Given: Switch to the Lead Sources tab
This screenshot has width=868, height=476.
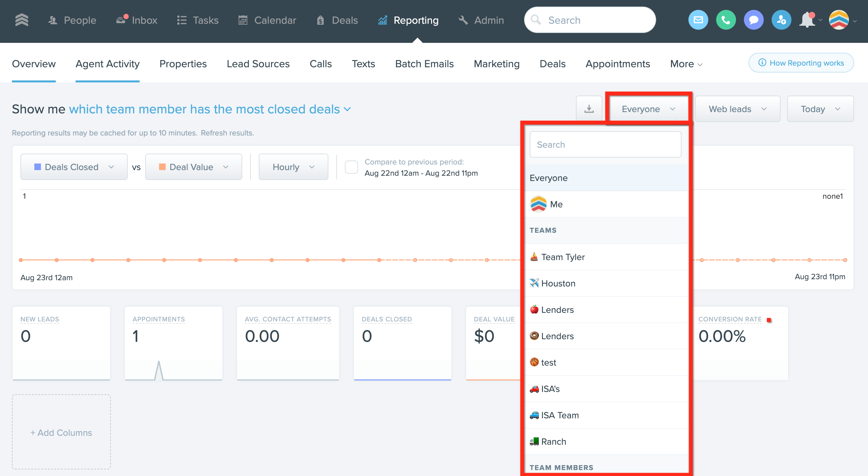Looking at the screenshot, I should [258, 64].
